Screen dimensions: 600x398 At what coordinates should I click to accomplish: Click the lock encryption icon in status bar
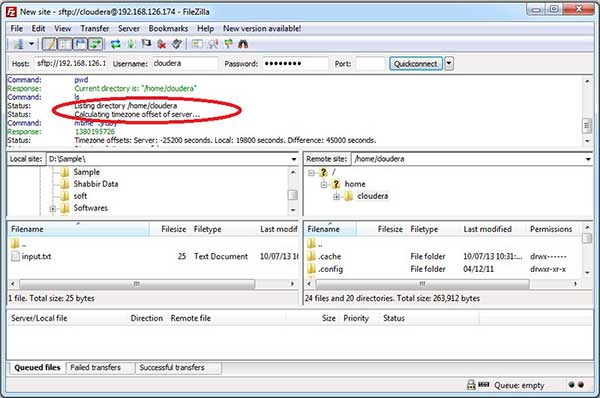(x=471, y=385)
